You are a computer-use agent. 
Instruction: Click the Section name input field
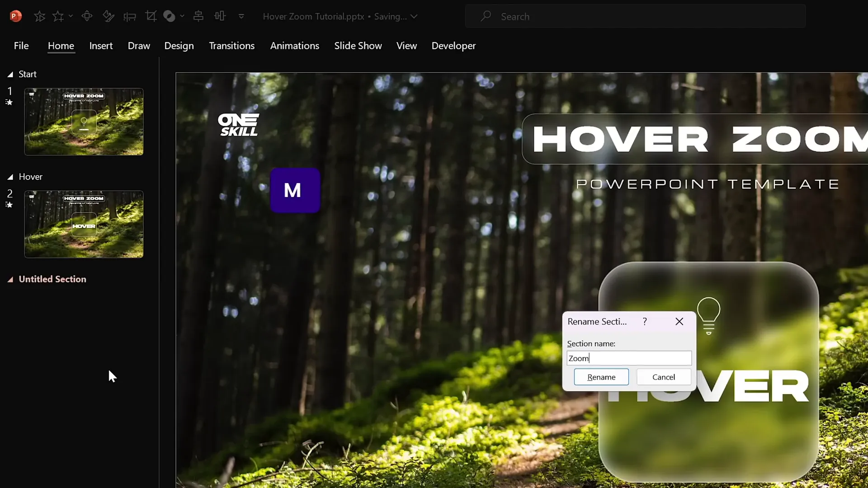(629, 358)
